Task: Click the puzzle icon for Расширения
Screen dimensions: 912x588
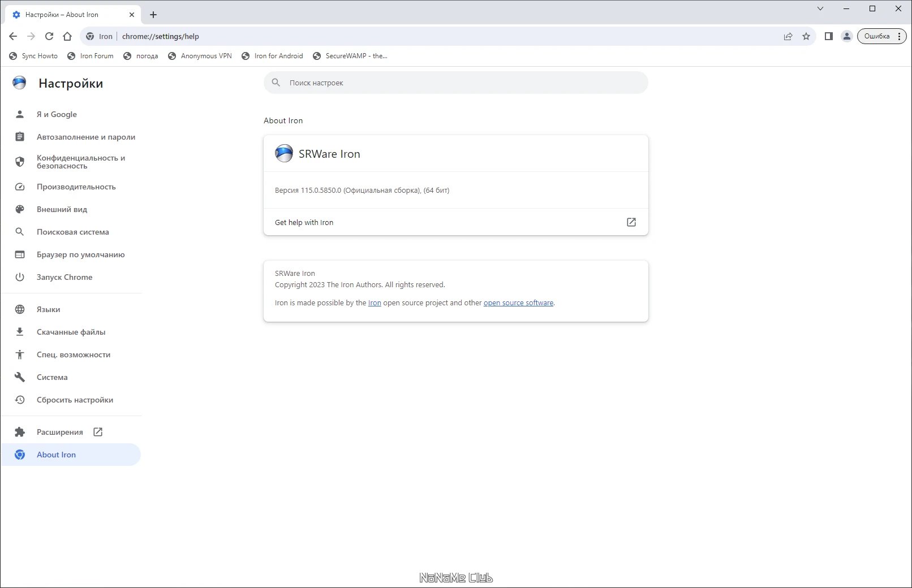Action: tap(20, 432)
